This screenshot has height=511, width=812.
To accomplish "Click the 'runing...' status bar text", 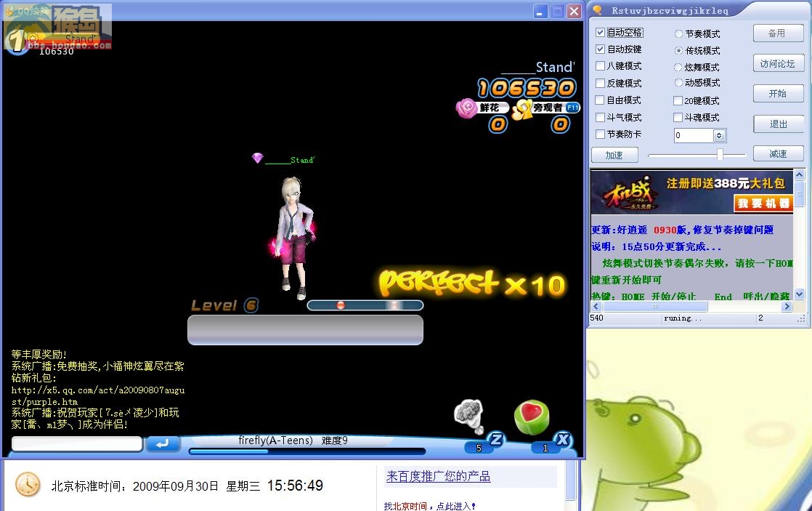I will click(683, 318).
